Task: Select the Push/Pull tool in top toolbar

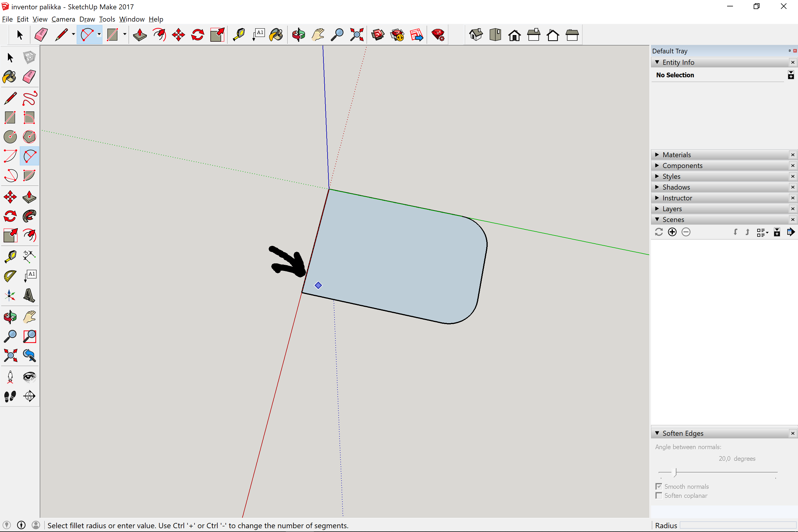Action: (x=140, y=35)
